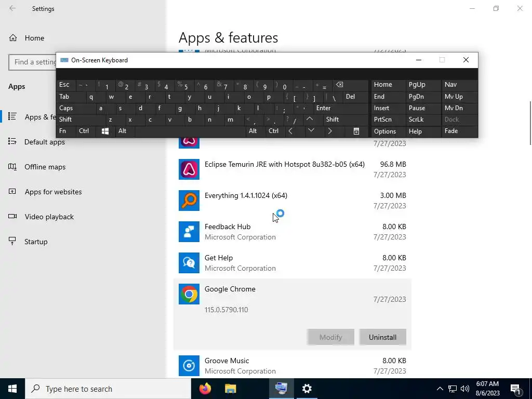Screen dimensions: 532x399
Task: Click On-Screen Keyboard taskbar icon
Action: pos(282,389)
